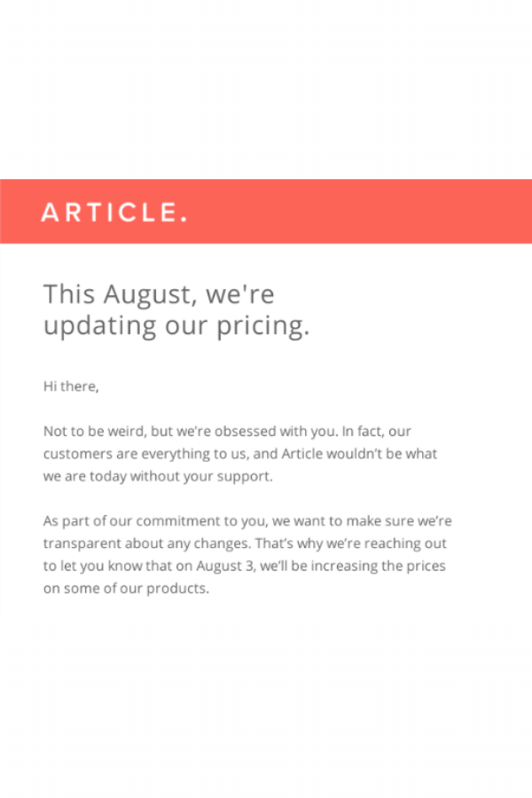Click the words 'on some of our products.'
Viewport: 532px width, 798px height.
click(x=126, y=589)
